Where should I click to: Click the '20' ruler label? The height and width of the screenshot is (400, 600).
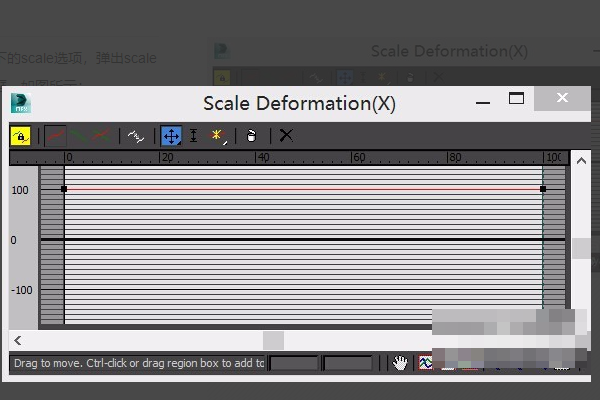[x=168, y=158]
